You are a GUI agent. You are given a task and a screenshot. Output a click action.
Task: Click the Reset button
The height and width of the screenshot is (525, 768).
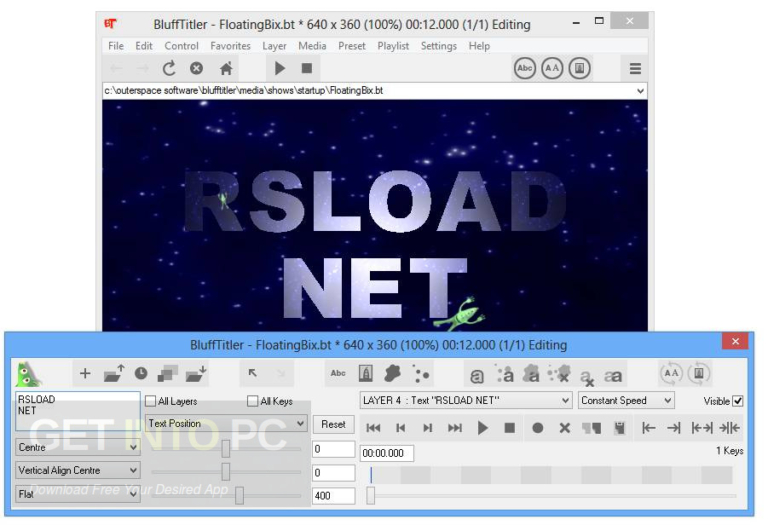[x=333, y=424]
